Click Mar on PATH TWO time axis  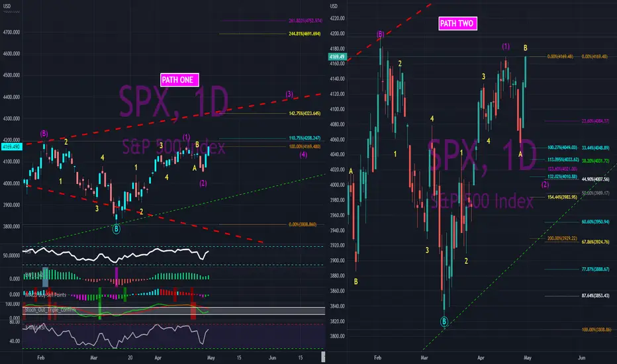[x=424, y=357]
